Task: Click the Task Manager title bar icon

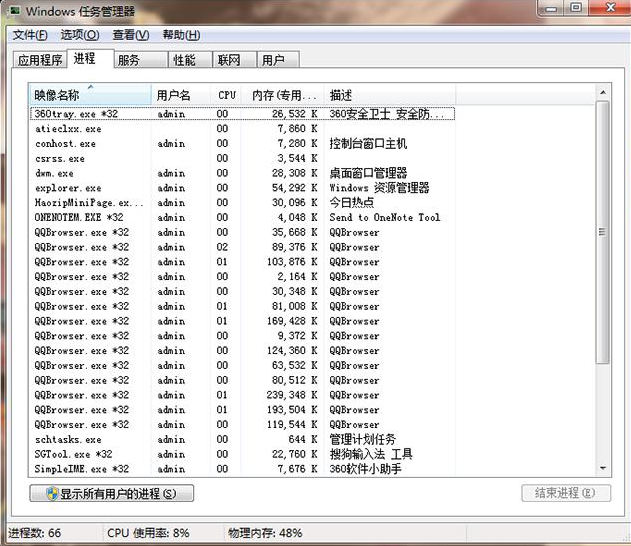Action: point(12,11)
